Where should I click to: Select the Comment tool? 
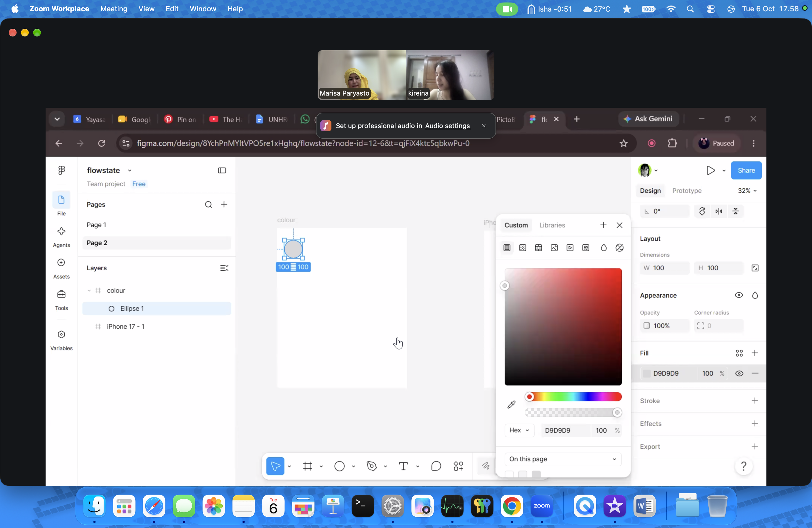[436, 466]
